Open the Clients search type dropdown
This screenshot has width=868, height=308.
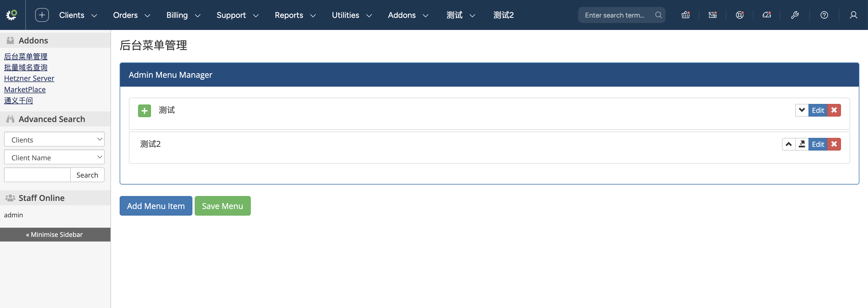point(54,139)
